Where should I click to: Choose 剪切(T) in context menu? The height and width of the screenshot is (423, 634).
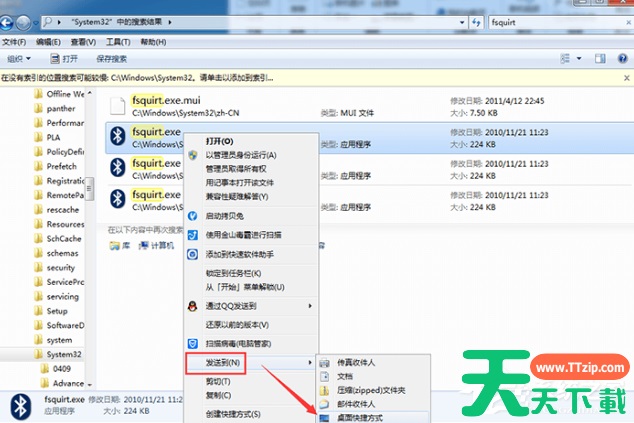[x=218, y=381]
